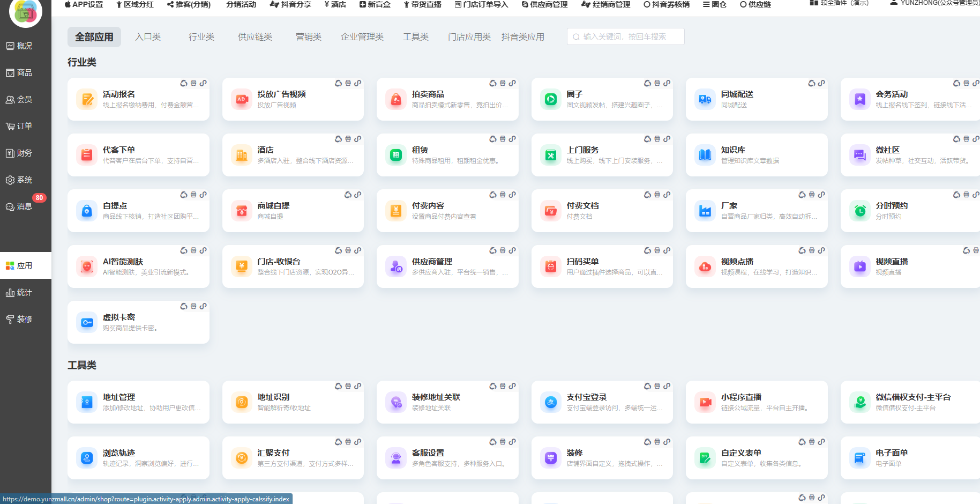Screen dimensions: 980x504
Task: Open the 汇聚支付 orange icon
Action: click(242, 458)
